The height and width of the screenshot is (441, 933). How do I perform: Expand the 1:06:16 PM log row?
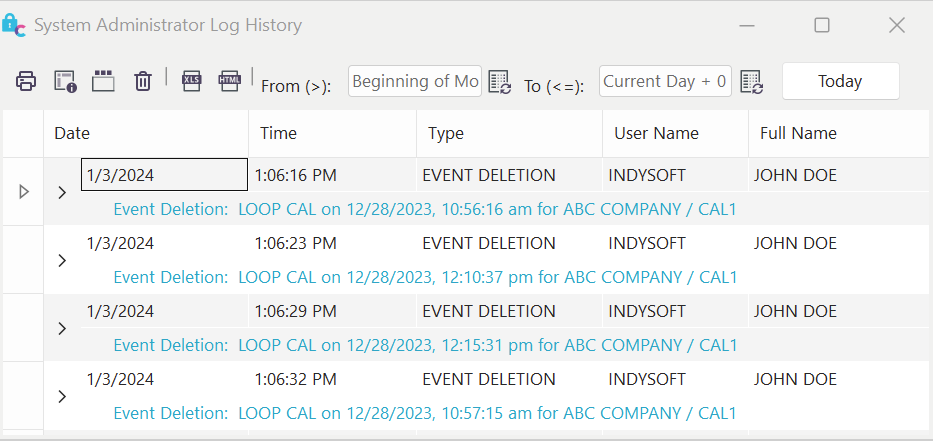click(62, 192)
